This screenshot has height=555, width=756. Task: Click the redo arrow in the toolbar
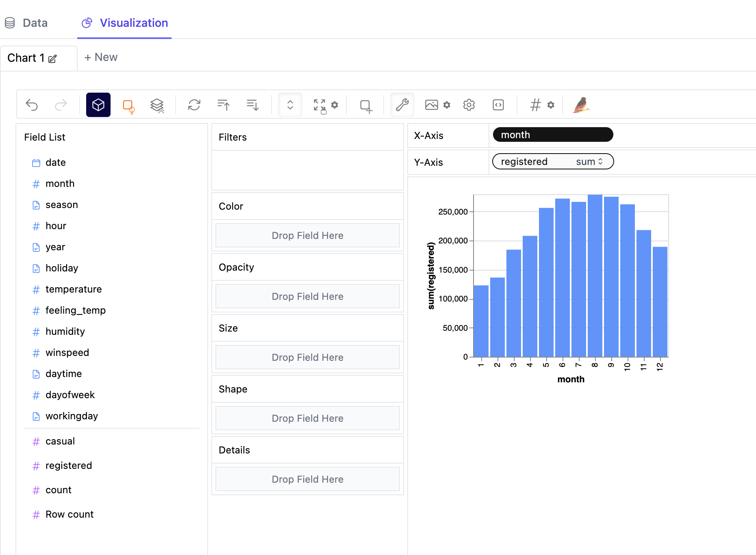coord(61,105)
